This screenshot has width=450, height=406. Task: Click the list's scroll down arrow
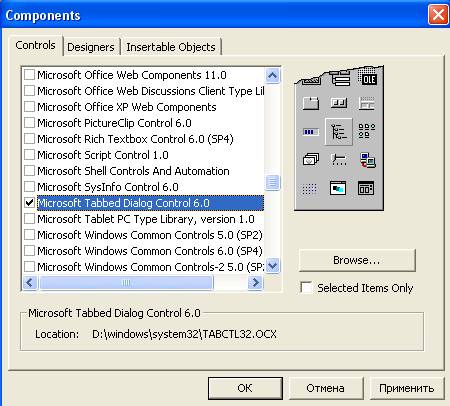[273, 266]
